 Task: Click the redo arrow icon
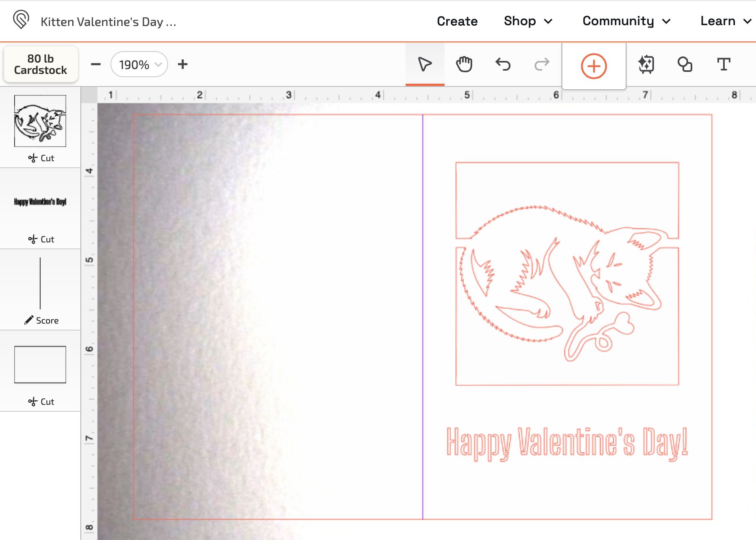541,64
